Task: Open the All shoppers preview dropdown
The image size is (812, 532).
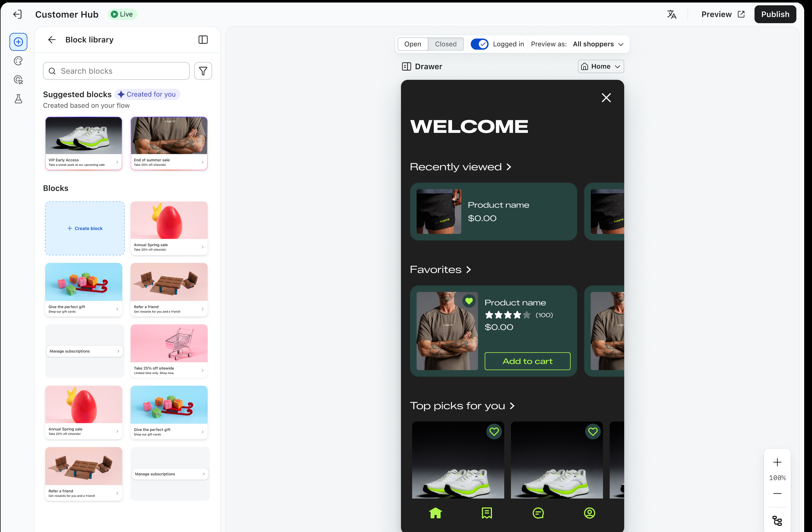Action: (x=598, y=44)
